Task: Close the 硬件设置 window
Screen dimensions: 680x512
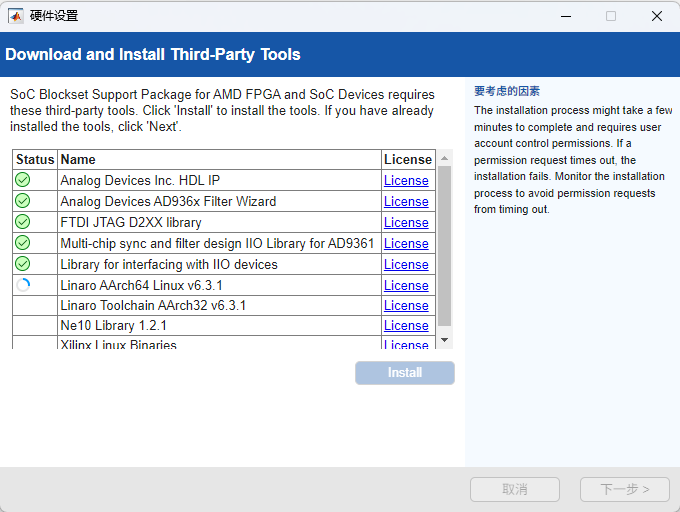Action: click(x=657, y=16)
